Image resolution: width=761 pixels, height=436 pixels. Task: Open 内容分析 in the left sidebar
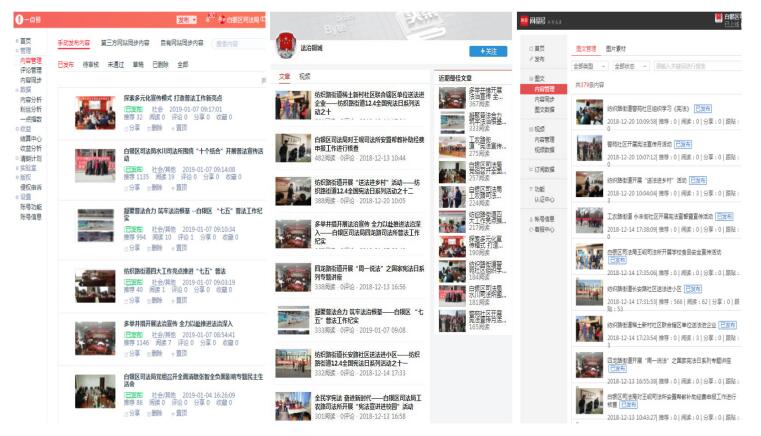coord(31,100)
